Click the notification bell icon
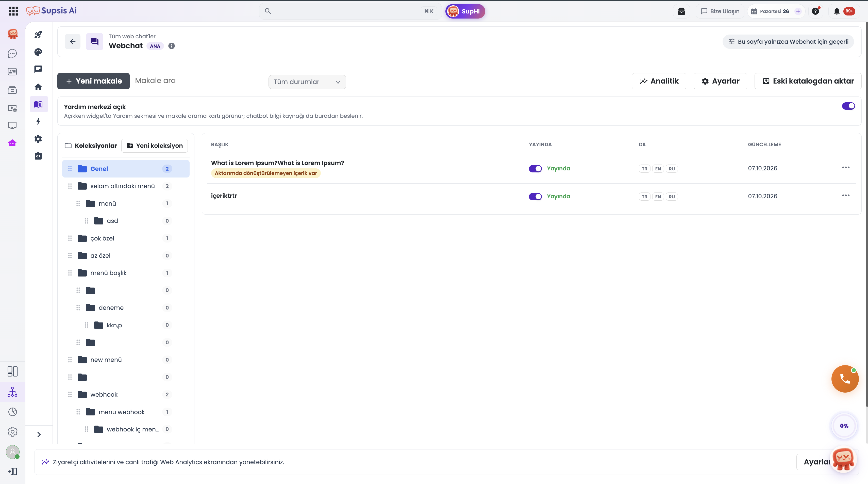 point(837,11)
